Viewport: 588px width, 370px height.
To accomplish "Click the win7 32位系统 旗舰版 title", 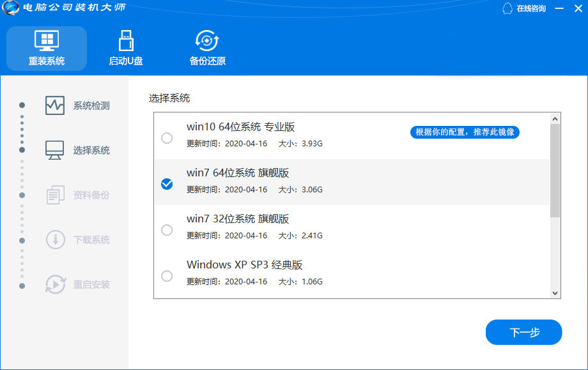I will 238,219.
